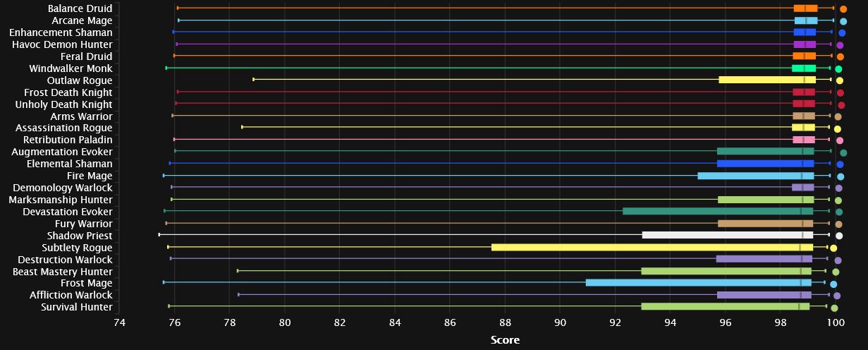Click the 92 tick on the Score axis
This screenshot has width=868, height=350.
tap(615, 322)
